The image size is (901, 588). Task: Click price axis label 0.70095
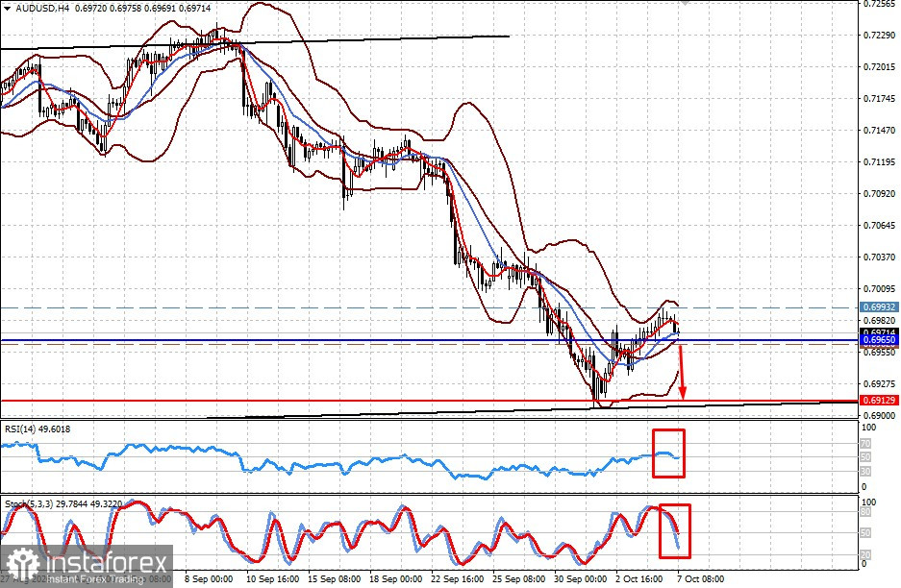879,288
